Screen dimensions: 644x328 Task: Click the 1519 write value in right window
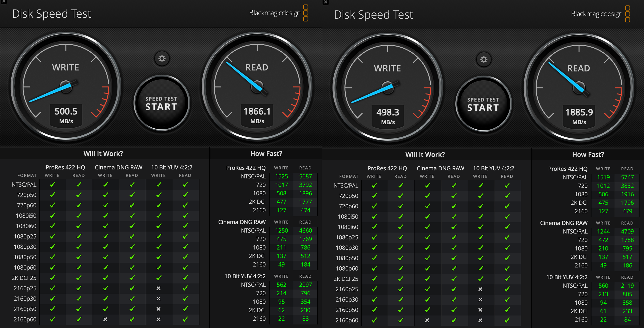(603, 177)
